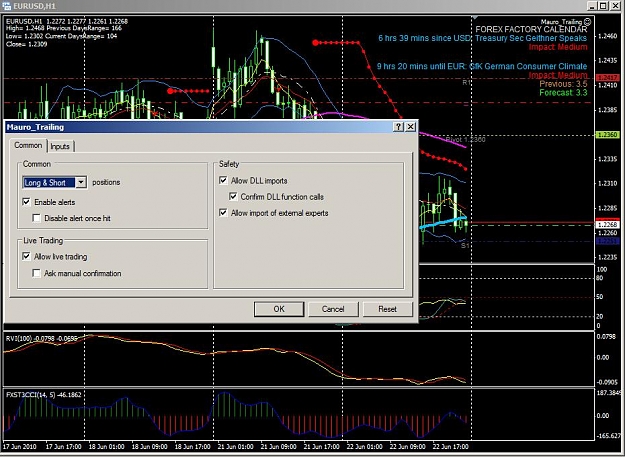Check Ask manual confirmation
The image size is (625, 457).
pos(37,273)
